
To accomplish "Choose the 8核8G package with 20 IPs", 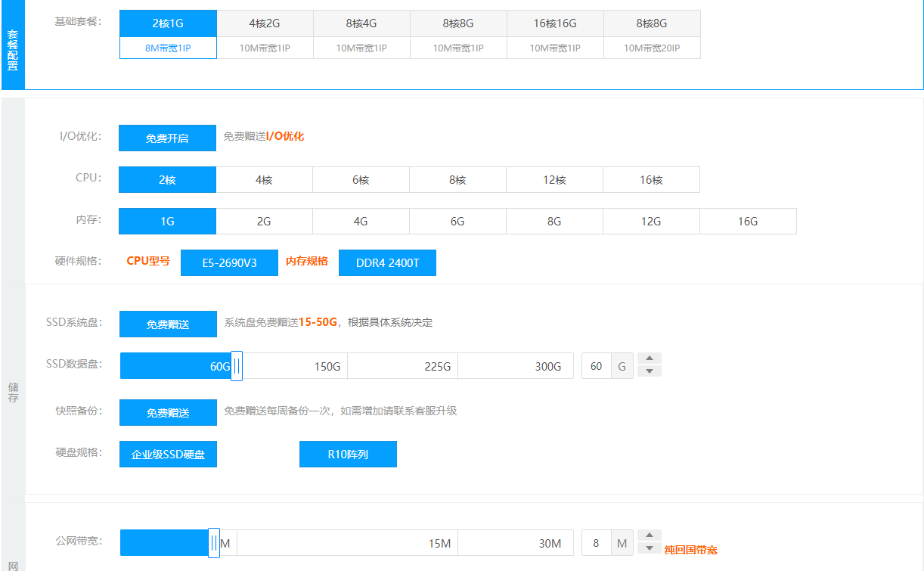I will (x=652, y=34).
